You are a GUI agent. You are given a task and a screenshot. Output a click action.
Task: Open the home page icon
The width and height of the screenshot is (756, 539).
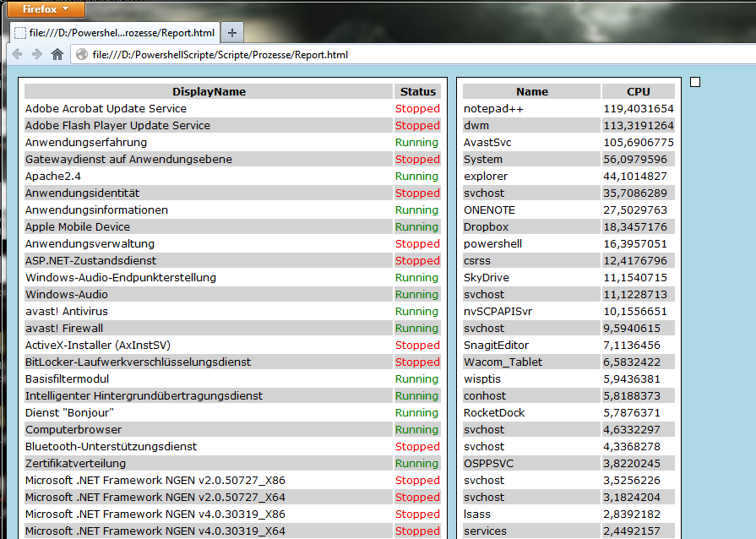[x=57, y=54]
